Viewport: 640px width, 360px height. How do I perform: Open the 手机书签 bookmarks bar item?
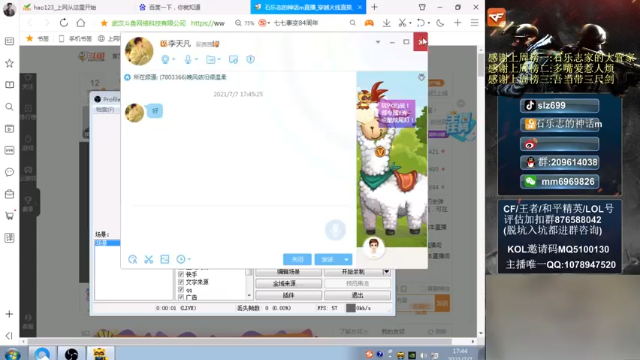point(75,38)
